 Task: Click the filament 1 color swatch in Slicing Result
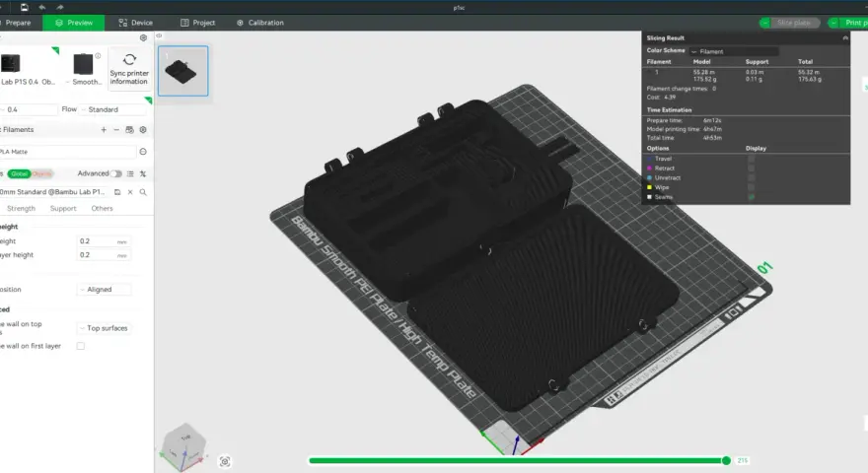(x=650, y=72)
